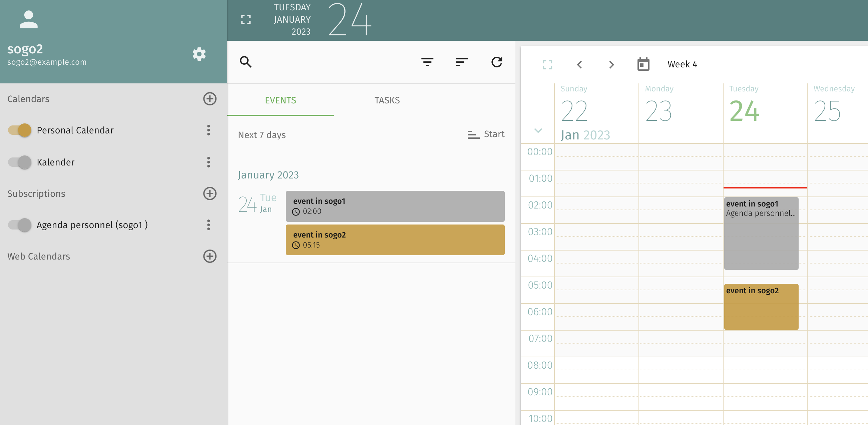Add a new calendar with plus icon
The image size is (868, 425).
tap(209, 99)
